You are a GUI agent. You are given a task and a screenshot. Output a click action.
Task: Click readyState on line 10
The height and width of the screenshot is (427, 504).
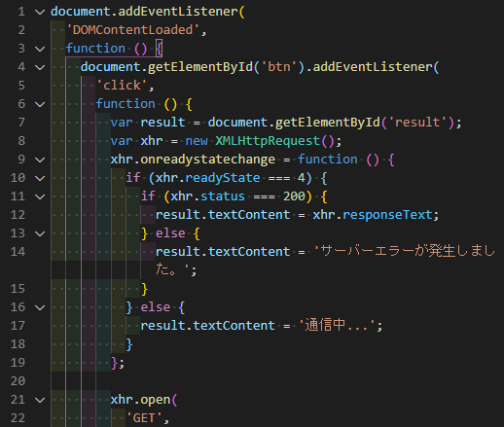[x=223, y=178]
